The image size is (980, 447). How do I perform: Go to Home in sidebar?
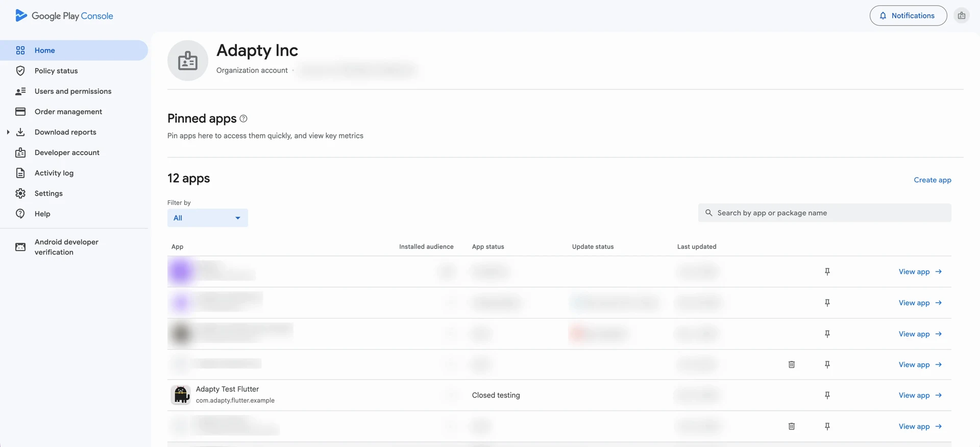tap(74, 51)
